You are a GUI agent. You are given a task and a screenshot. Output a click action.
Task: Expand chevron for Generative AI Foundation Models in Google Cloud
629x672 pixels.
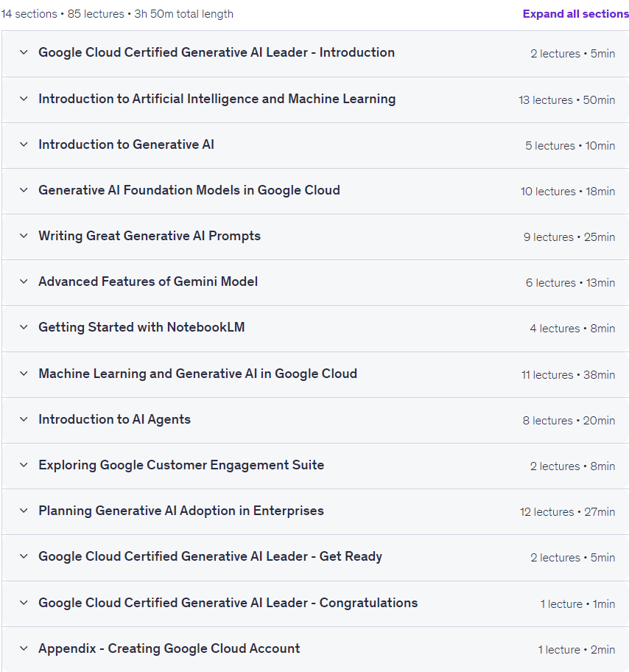pos(24,190)
